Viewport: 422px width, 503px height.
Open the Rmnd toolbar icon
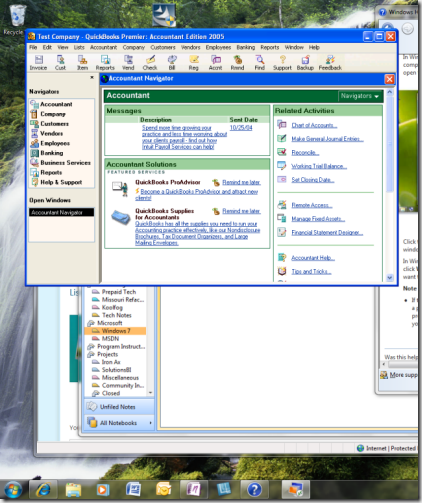tap(237, 63)
